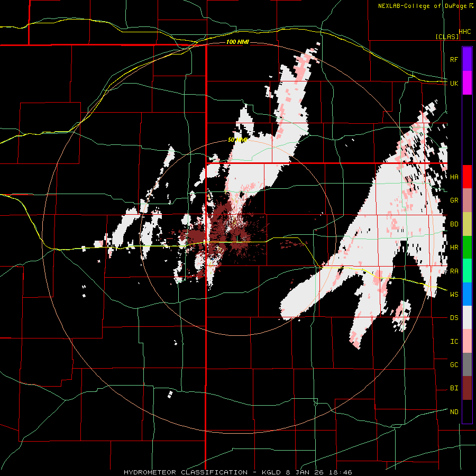The width and height of the screenshot is (476, 476).
Task: Click the RF purple legend swatch
Action: pos(467,59)
